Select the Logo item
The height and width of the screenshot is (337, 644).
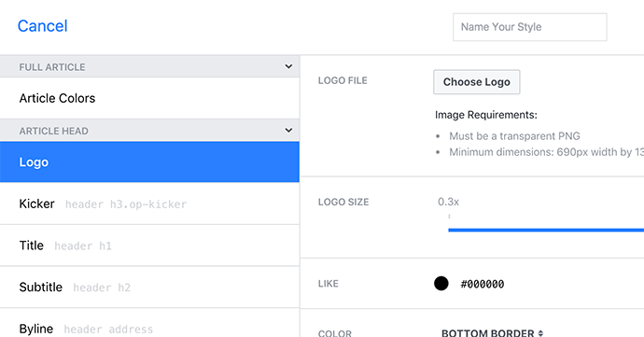coord(149,161)
